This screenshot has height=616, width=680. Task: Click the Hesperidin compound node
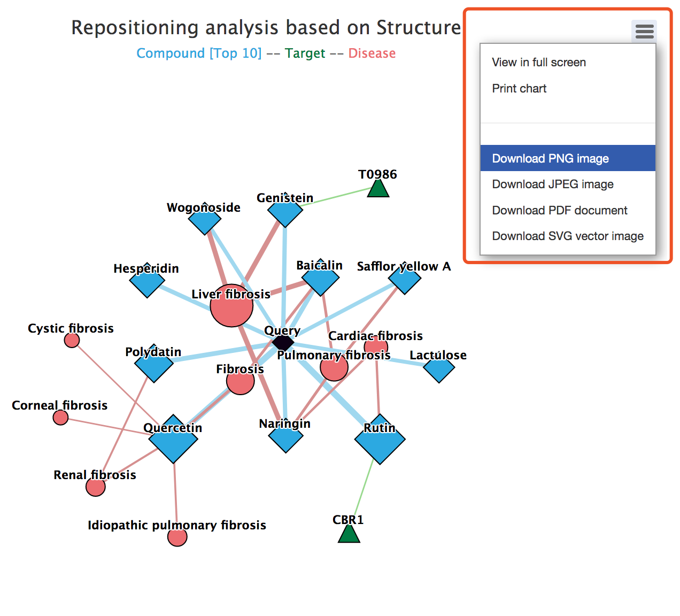point(147,280)
